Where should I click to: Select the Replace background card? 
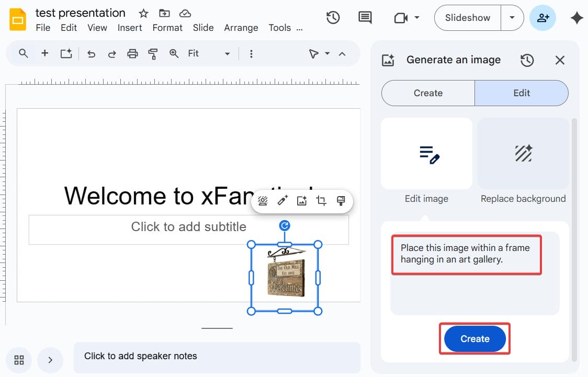click(x=523, y=154)
